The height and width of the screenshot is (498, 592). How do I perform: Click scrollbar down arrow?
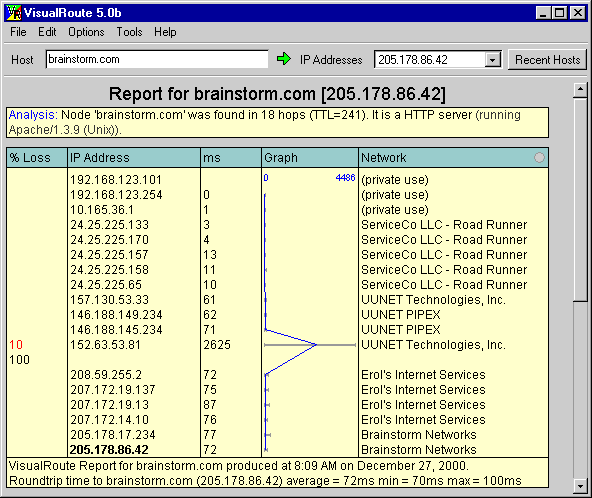[x=580, y=486]
